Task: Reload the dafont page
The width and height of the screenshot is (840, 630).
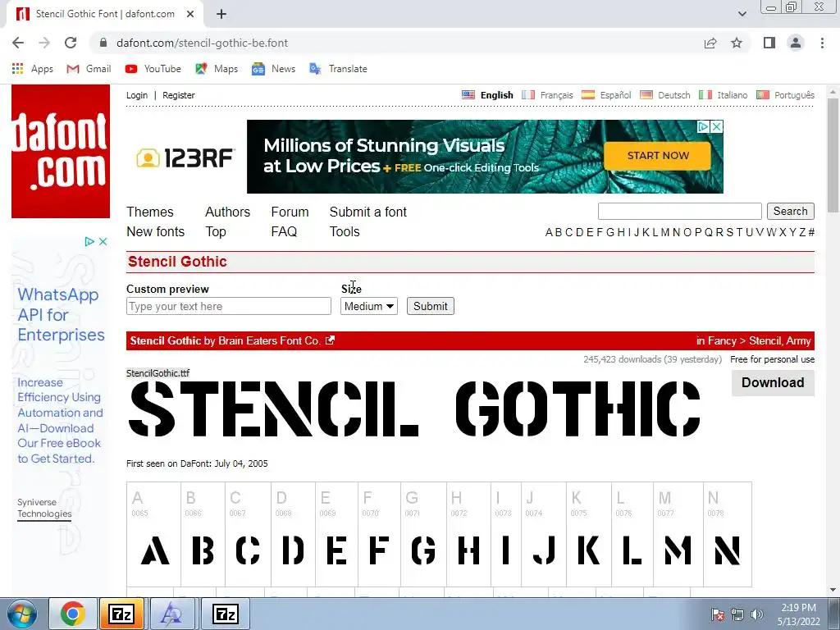Action: tap(71, 43)
